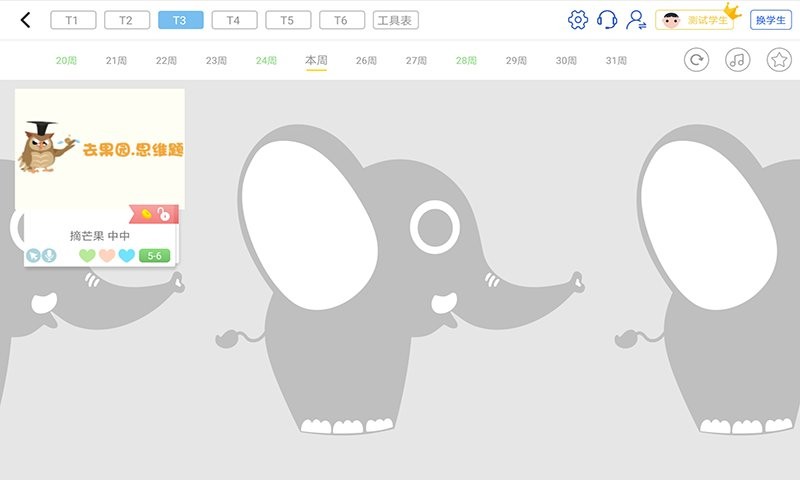Select week 26周 in the week bar
This screenshot has width=800, height=480.
click(366, 61)
